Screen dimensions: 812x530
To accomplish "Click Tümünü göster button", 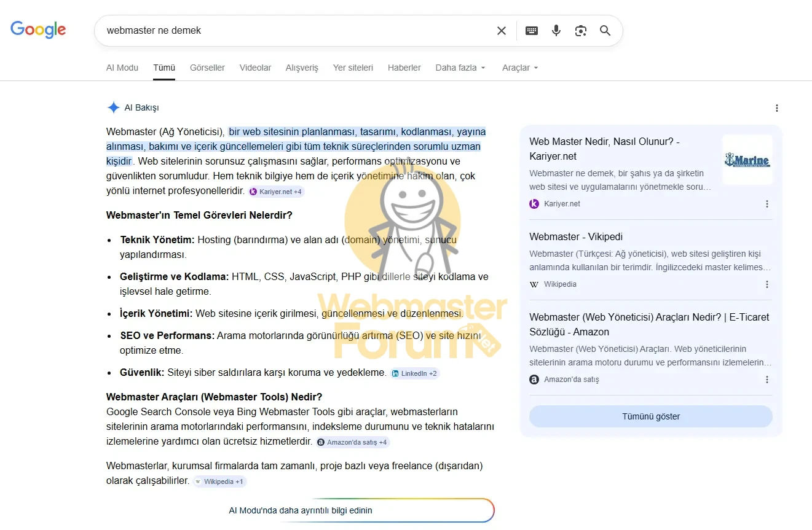I will point(651,416).
